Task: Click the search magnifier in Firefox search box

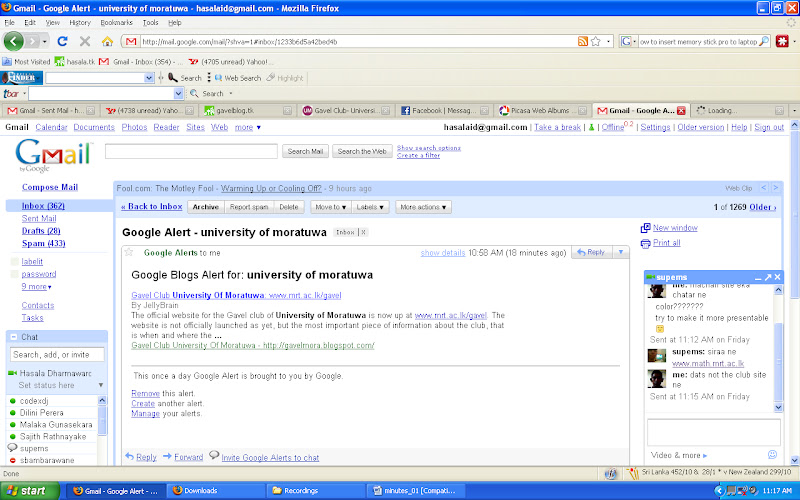Action: [x=764, y=41]
